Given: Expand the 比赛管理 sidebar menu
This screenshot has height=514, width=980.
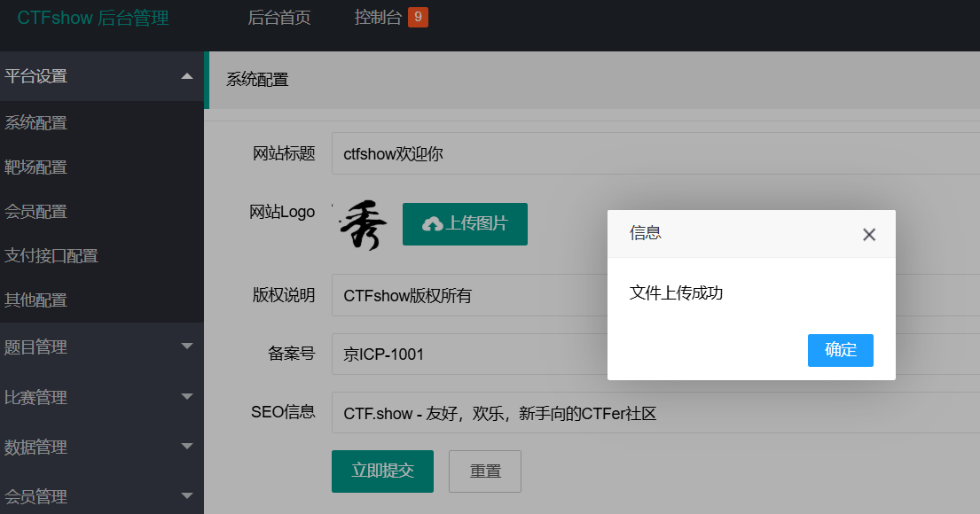Looking at the screenshot, I should (x=101, y=397).
